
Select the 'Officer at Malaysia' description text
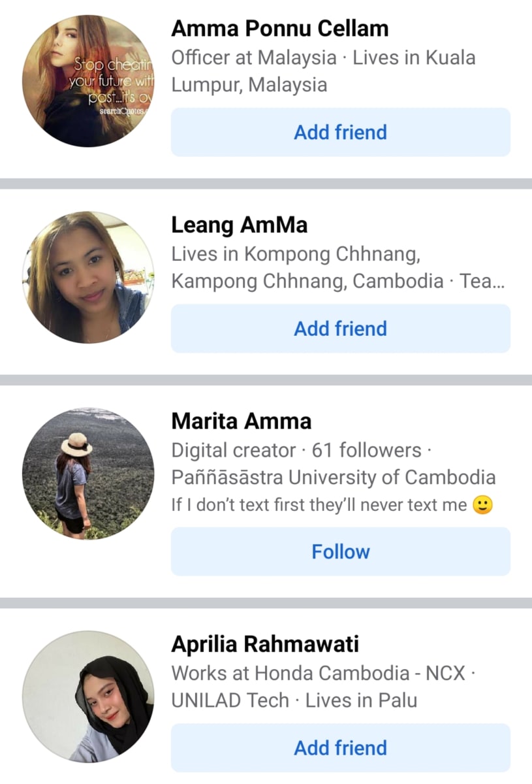point(254,57)
